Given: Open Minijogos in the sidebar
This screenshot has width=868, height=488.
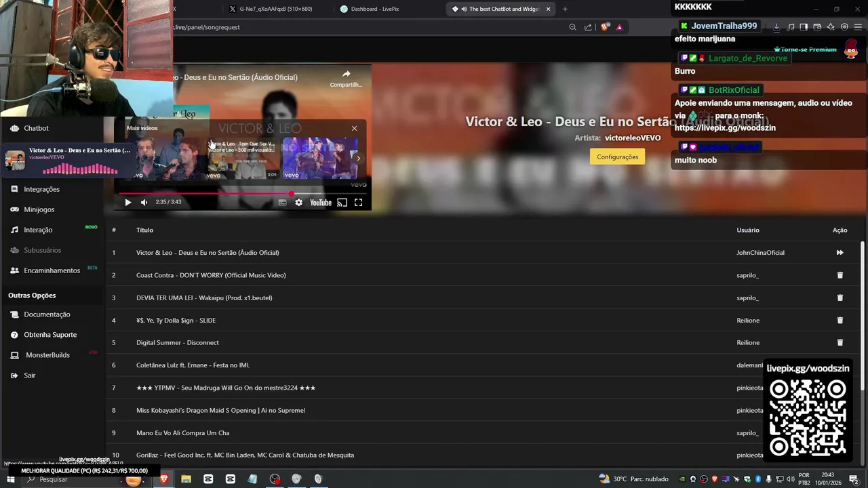Looking at the screenshot, I should (39, 209).
